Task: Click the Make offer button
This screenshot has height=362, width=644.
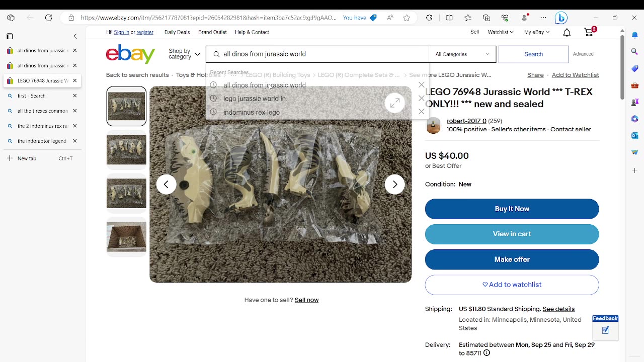Action: 512,259
